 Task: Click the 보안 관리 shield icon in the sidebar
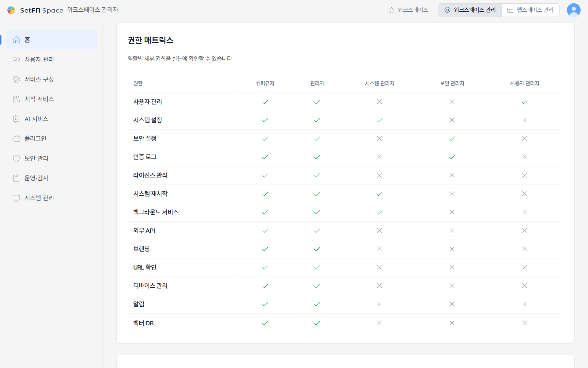(16, 159)
